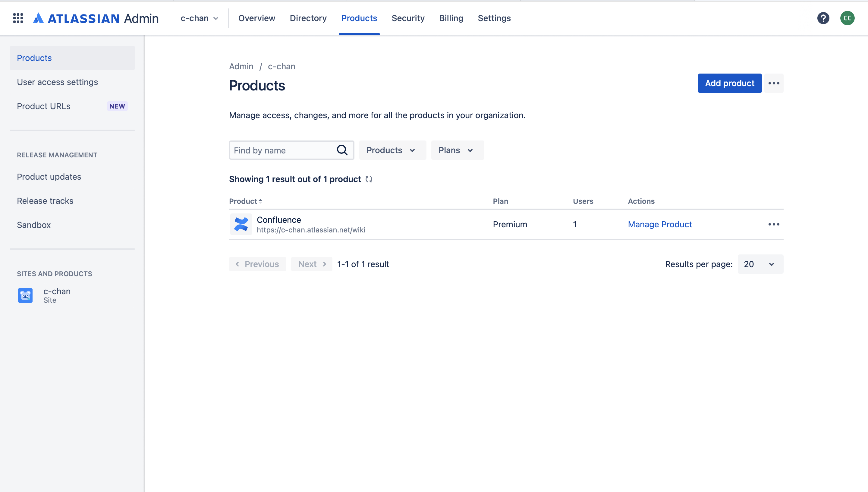Screen dimensions: 868x492
Task: Click the Sandbox menu item in sidebar
Action: coord(33,224)
